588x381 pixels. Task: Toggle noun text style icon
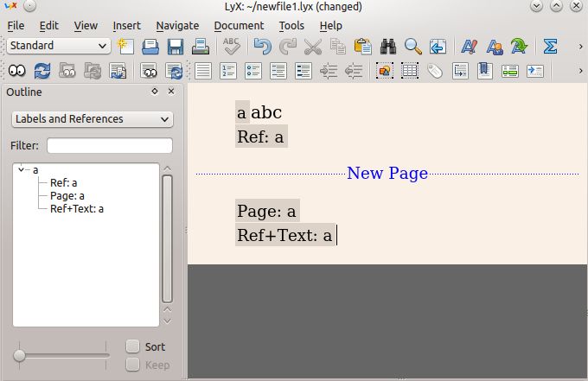coord(495,47)
